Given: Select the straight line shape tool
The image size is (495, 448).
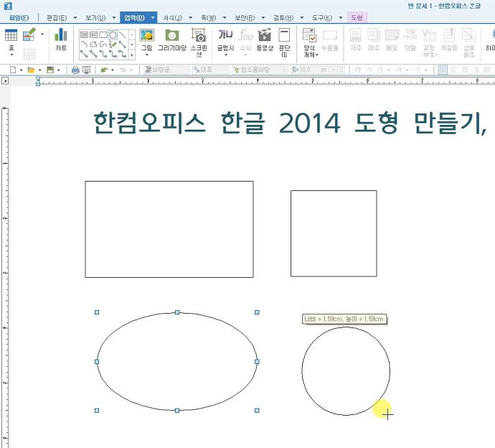Looking at the screenshot, I should click(x=122, y=34).
